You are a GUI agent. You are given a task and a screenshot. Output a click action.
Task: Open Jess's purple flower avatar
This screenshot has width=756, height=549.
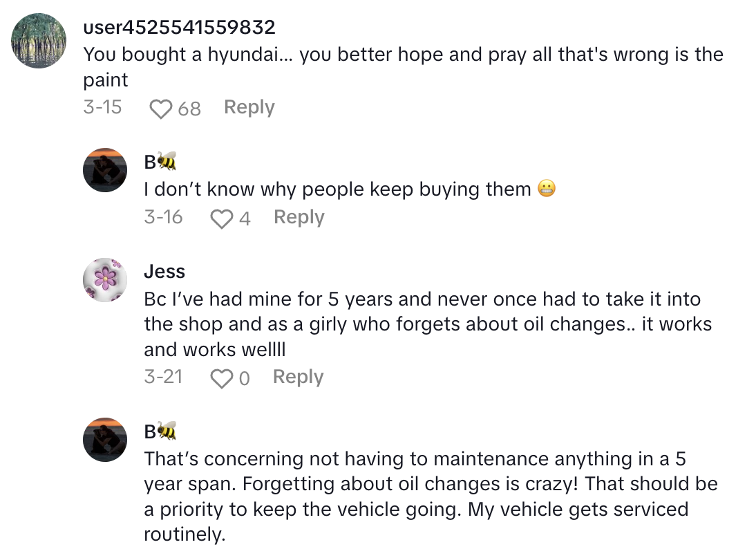(x=105, y=279)
